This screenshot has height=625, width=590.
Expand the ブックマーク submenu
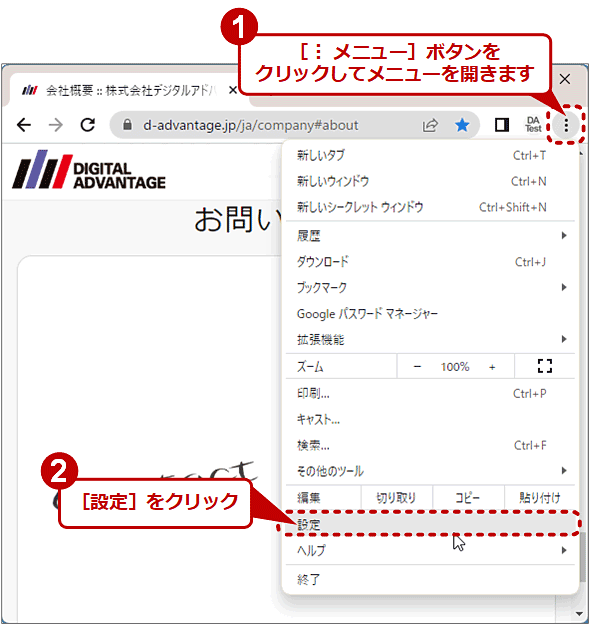coord(430,287)
